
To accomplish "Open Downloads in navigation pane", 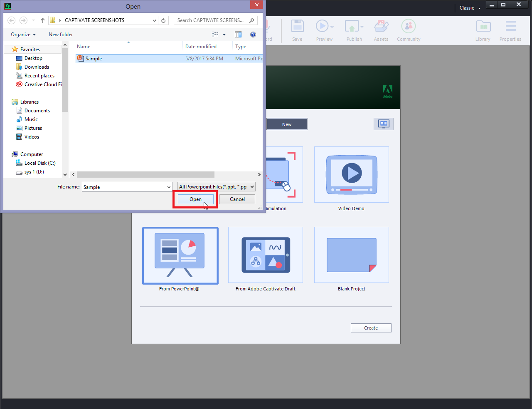I will (37, 67).
